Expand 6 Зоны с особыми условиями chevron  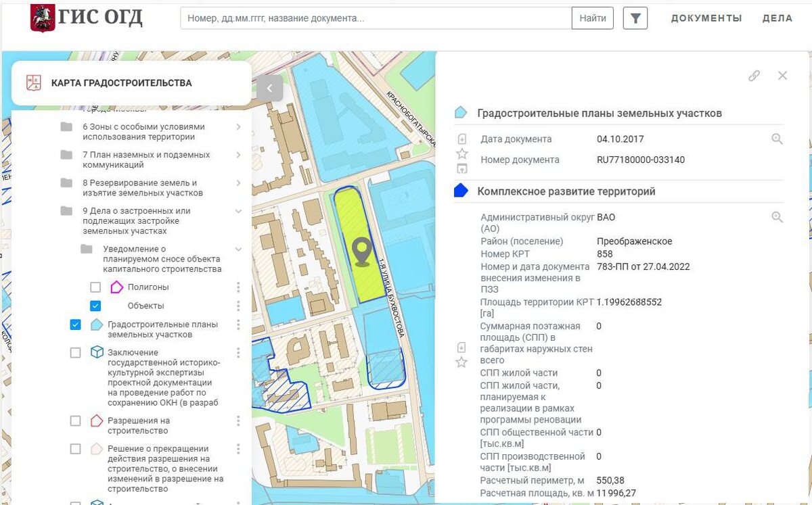[x=238, y=127]
